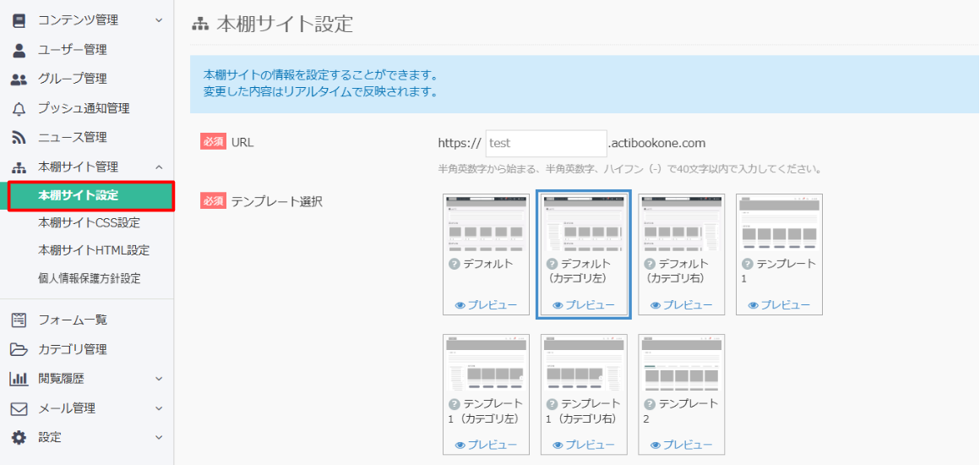Open 本棚サイトCSS設定 in sidebar

tap(89, 223)
